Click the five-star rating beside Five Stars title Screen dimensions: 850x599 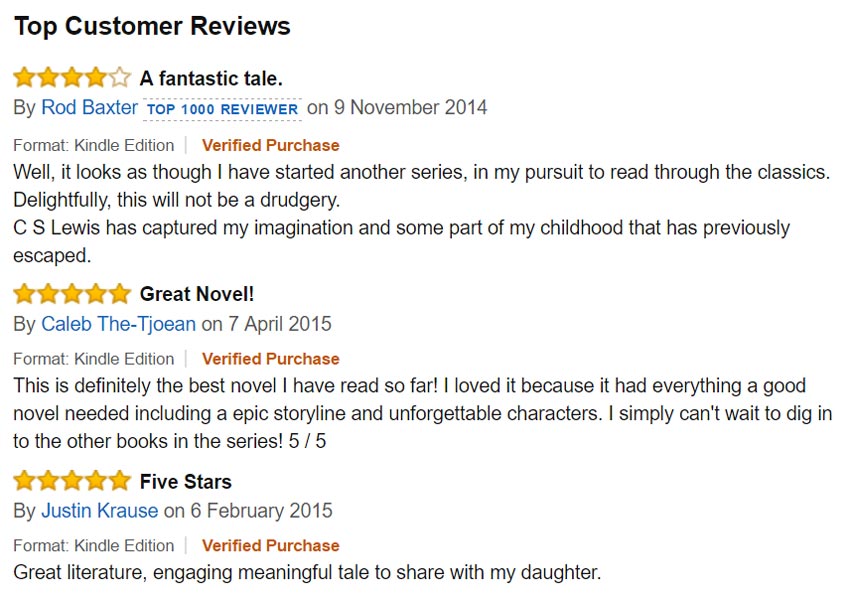point(72,481)
